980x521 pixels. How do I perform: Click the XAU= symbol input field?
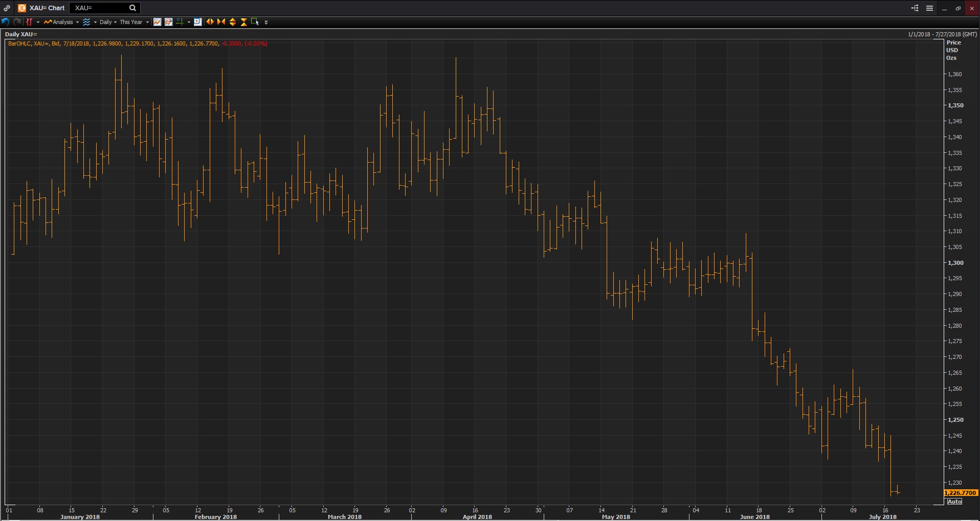coord(100,8)
